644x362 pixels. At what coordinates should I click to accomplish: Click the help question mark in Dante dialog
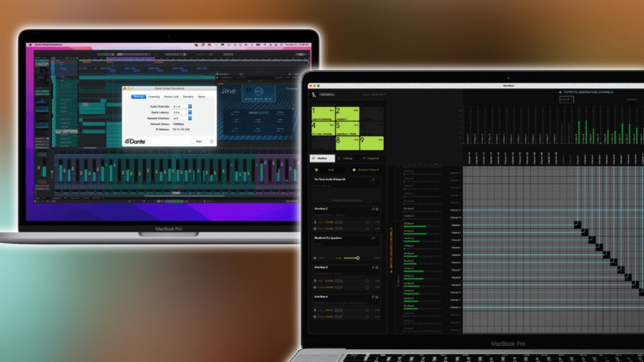[211, 141]
